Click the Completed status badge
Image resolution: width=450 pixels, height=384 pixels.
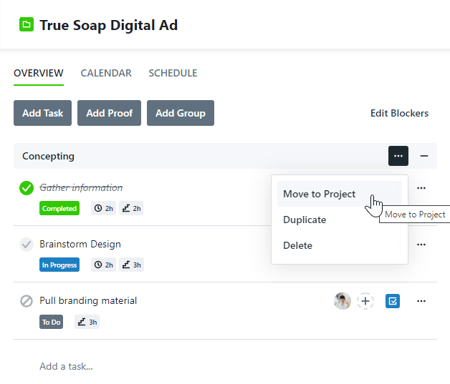[59, 208]
